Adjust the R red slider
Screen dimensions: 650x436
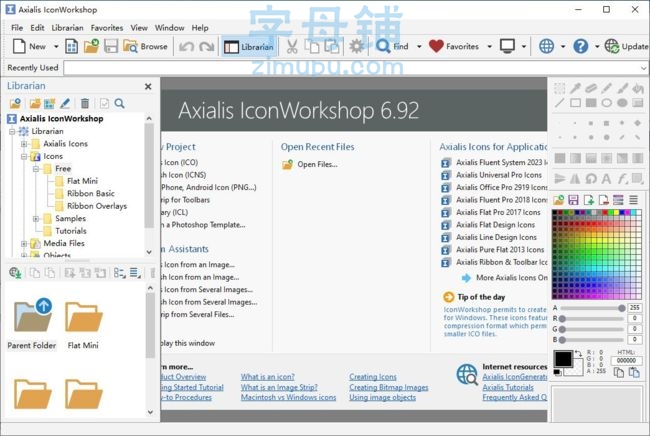pos(592,319)
